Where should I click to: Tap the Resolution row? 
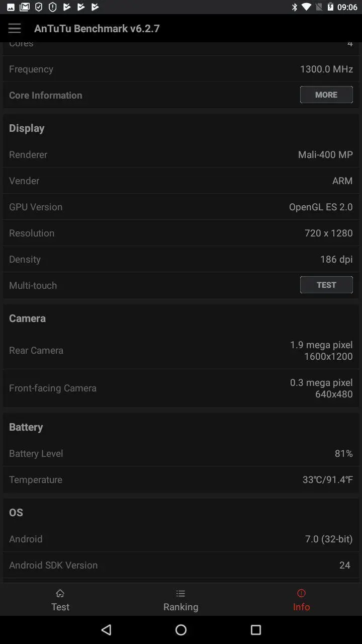[181, 233]
